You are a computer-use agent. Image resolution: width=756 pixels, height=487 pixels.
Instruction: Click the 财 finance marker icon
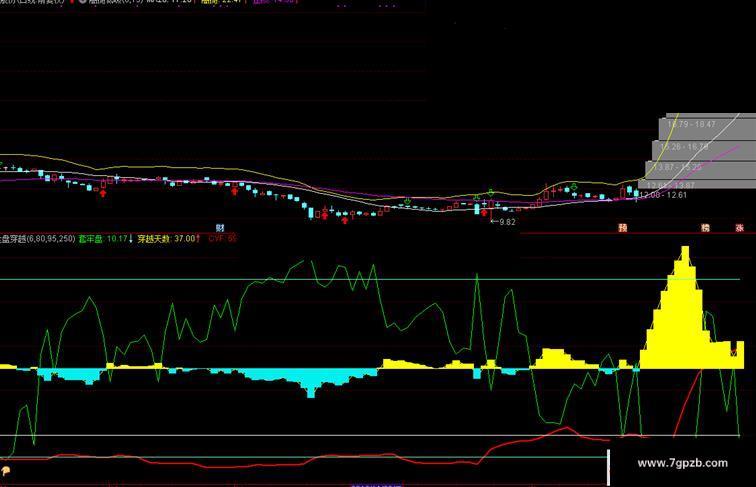tap(220, 228)
